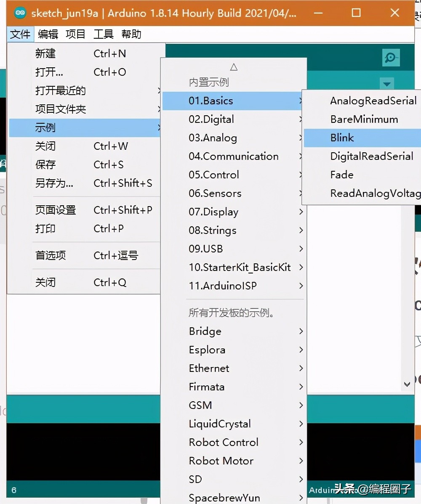Choose 另存为... entry
The height and width of the screenshot is (504, 421).
pos(85,183)
